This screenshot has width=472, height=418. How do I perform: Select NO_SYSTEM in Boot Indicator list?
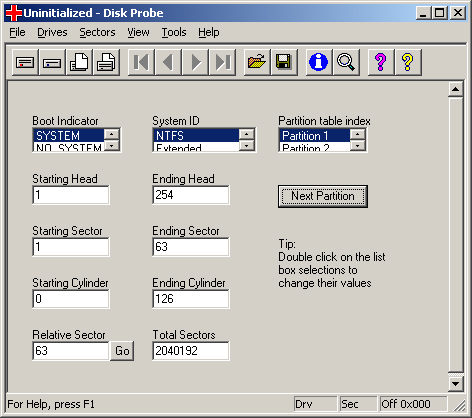click(x=69, y=147)
